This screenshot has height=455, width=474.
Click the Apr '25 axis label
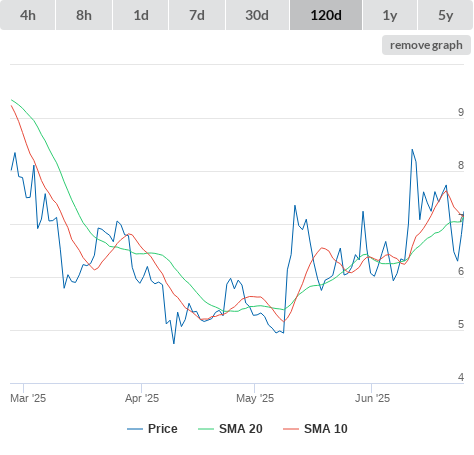point(142,398)
